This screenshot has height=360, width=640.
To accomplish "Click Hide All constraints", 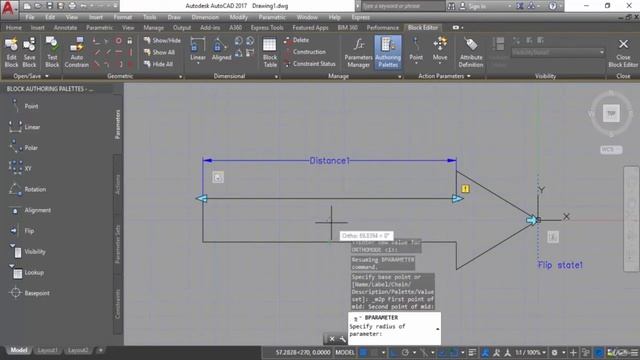I will (158, 64).
